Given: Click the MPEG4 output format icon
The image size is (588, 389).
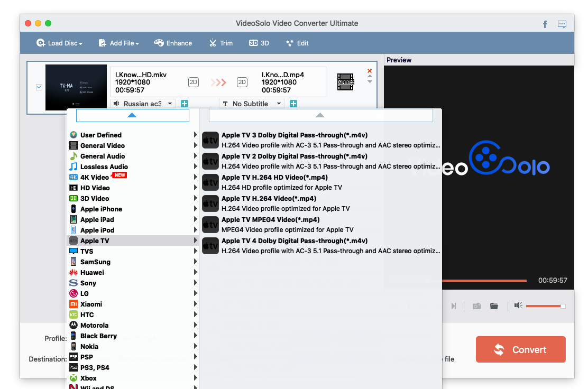Looking at the screenshot, I should (345, 82).
